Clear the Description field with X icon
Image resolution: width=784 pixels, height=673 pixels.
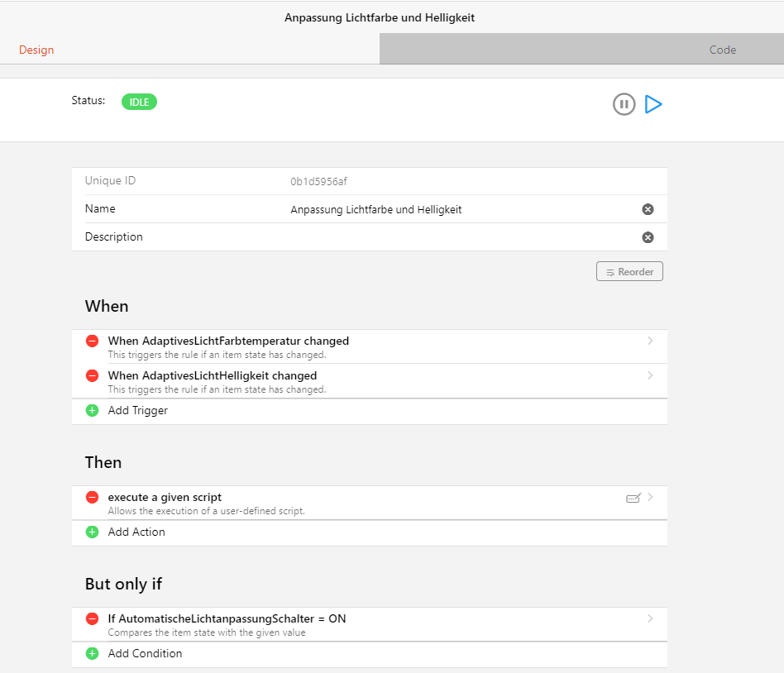tap(648, 237)
